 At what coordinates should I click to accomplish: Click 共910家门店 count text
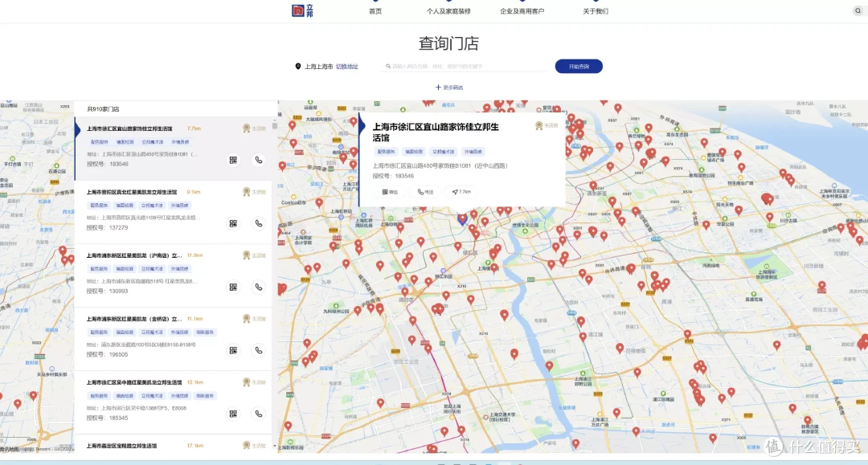(103, 109)
